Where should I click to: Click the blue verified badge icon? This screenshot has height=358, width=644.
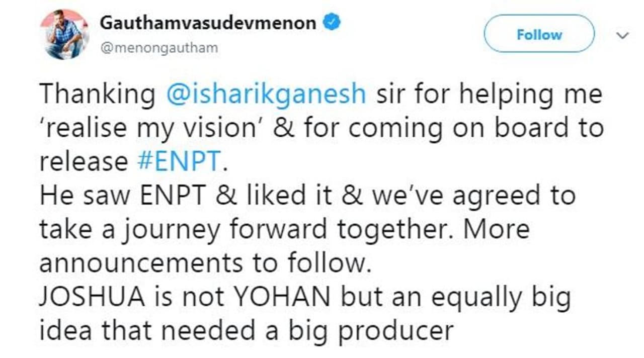pyautogui.click(x=332, y=23)
